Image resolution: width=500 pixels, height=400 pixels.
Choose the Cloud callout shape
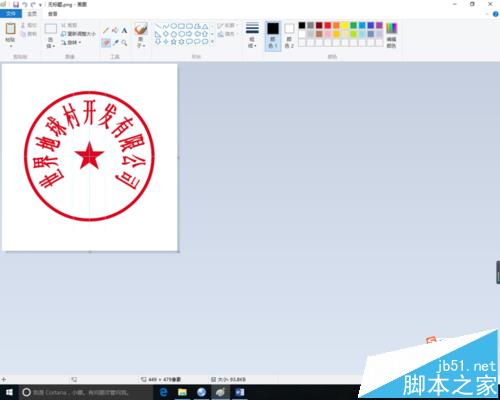coord(205,42)
